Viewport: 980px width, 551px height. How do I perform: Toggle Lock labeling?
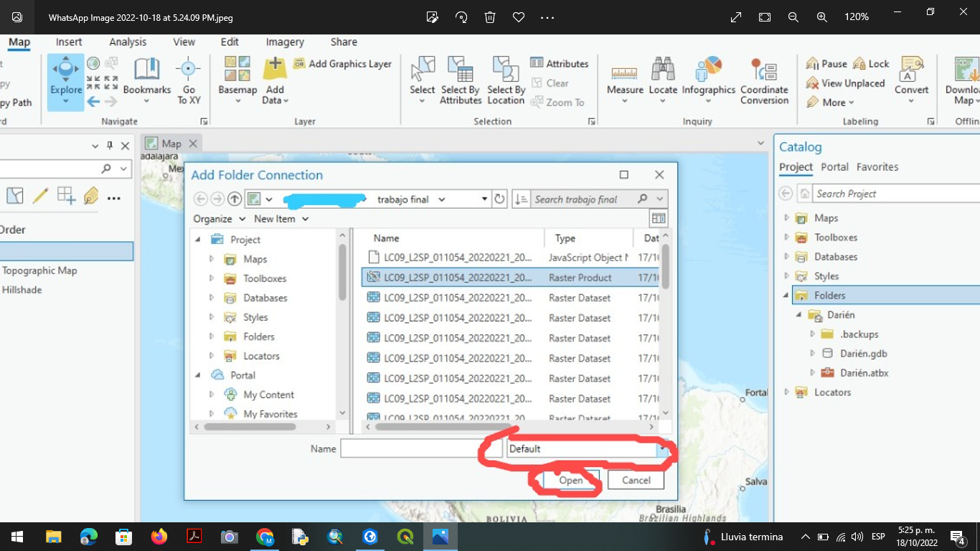(871, 63)
